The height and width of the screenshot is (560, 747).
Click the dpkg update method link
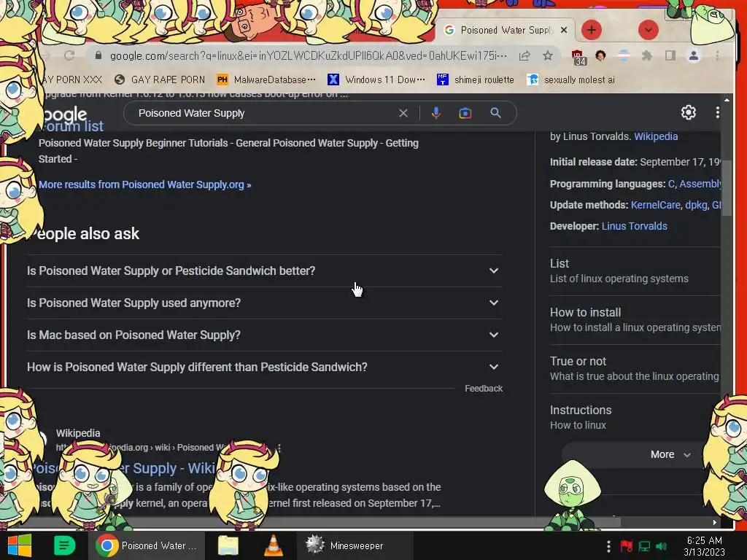696,205
